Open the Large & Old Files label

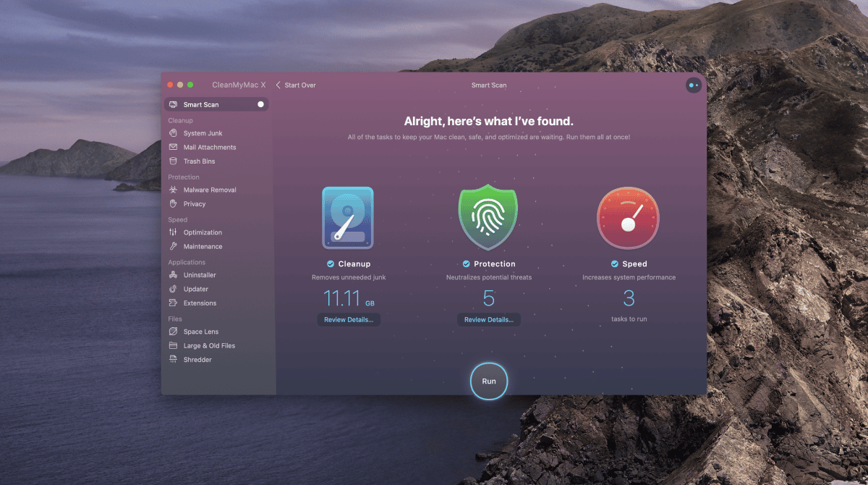point(209,346)
